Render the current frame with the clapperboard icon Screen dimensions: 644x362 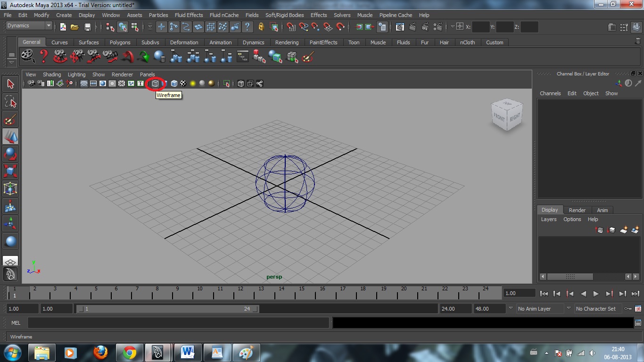(x=413, y=27)
